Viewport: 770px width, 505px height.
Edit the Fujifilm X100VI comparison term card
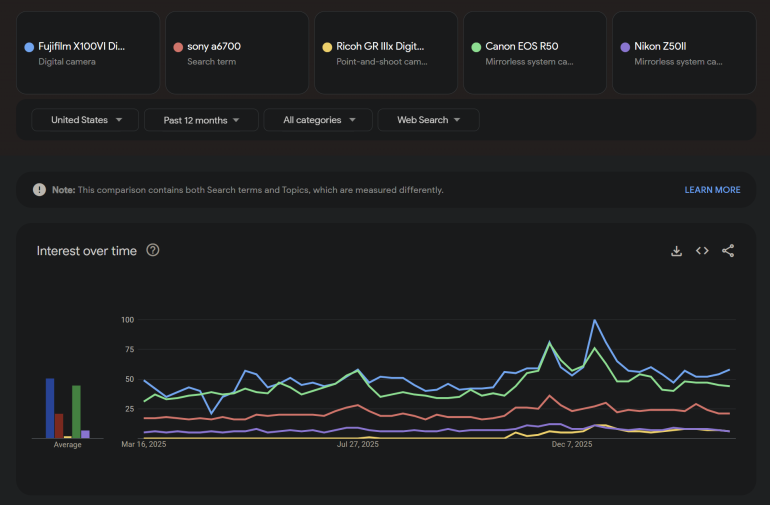pos(88,53)
